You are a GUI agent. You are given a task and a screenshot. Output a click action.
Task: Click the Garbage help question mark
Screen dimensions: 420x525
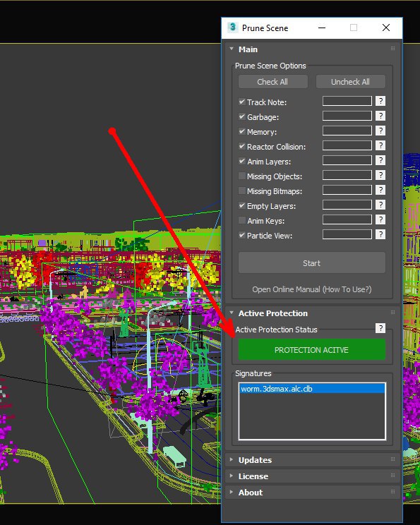click(x=380, y=116)
